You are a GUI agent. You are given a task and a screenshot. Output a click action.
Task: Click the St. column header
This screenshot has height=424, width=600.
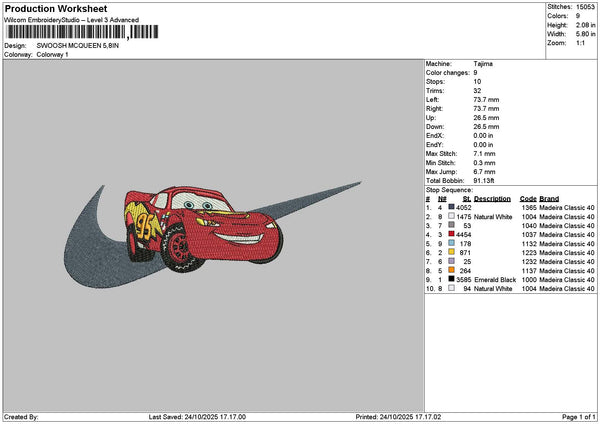pos(467,199)
